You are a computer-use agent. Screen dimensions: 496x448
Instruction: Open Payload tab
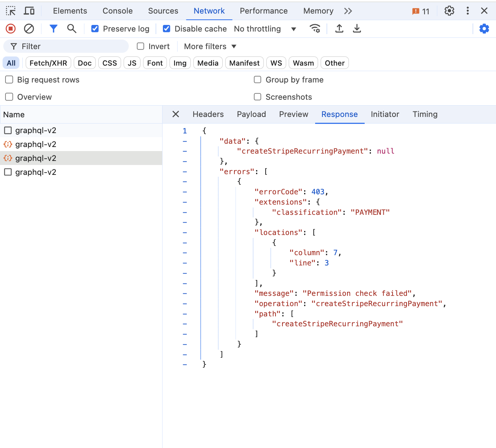point(251,114)
